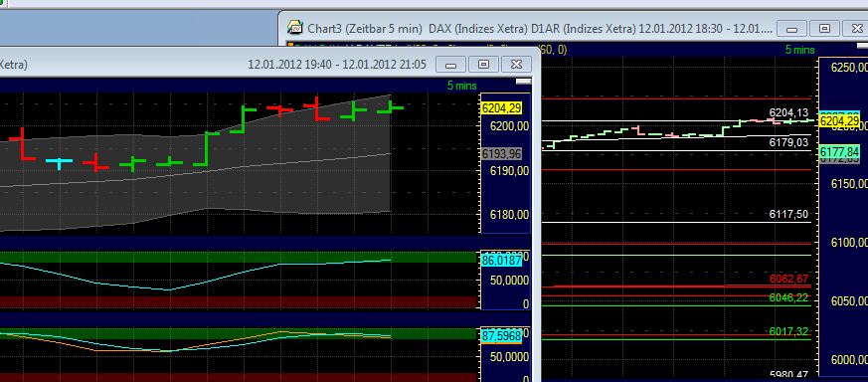Minimize the Chart3 DAX window
Image resolution: width=868 pixels, height=382 pixels.
(791, 28)
